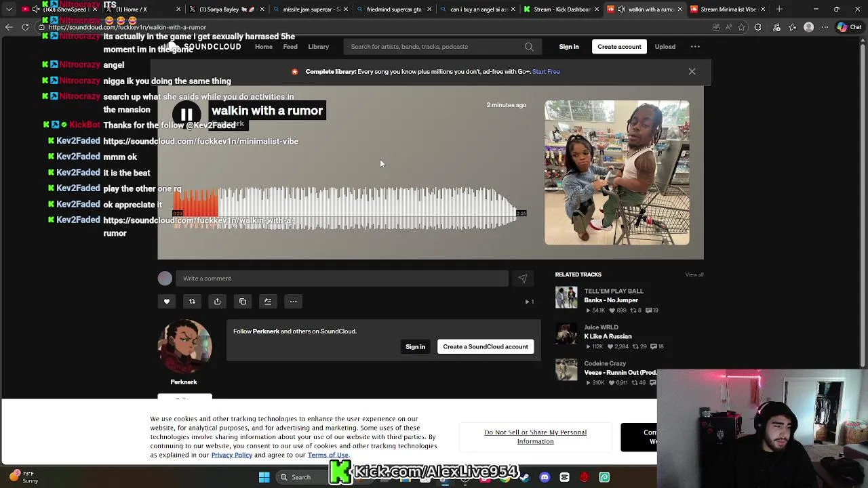Screen dimensions: 868x488
Task: Go to SoundCloud Home tab
Action: pos(264,47)
